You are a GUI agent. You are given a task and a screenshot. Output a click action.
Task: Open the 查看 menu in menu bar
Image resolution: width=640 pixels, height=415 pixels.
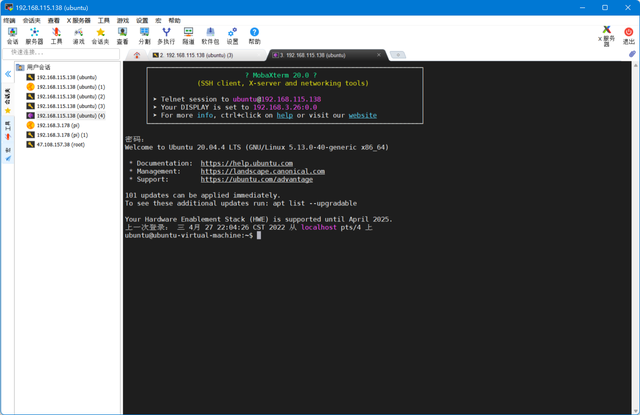[x=53, y=20]
